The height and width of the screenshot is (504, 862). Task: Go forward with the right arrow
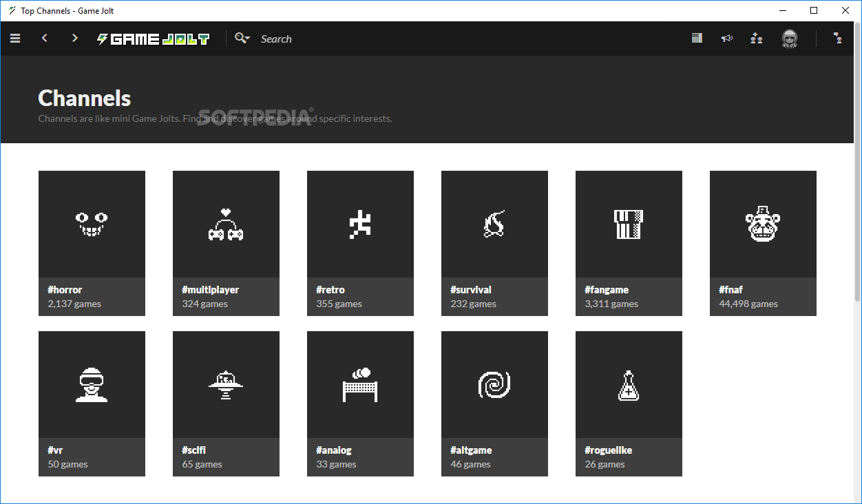(75, 39)
